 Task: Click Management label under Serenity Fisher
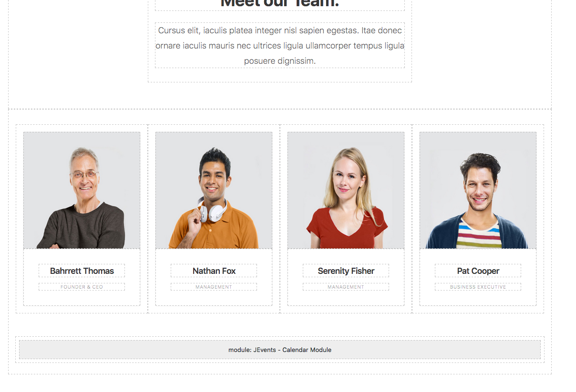point(346,287)
